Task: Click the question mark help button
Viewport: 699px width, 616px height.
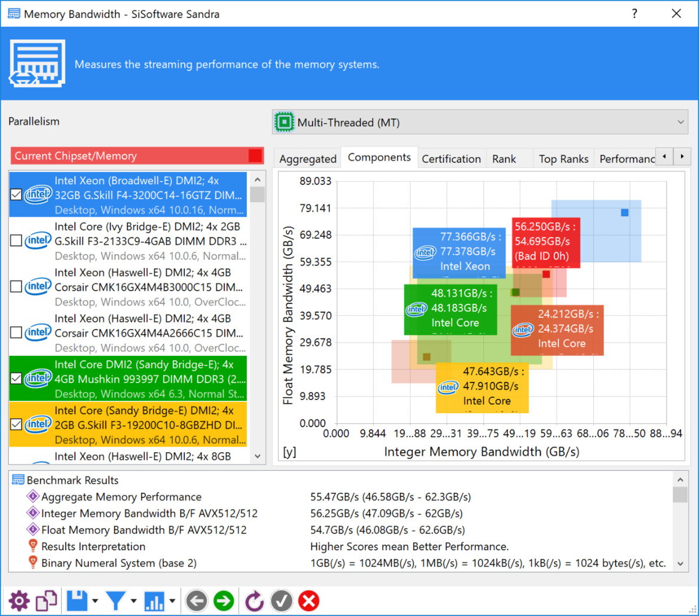Action: [634, 14]
